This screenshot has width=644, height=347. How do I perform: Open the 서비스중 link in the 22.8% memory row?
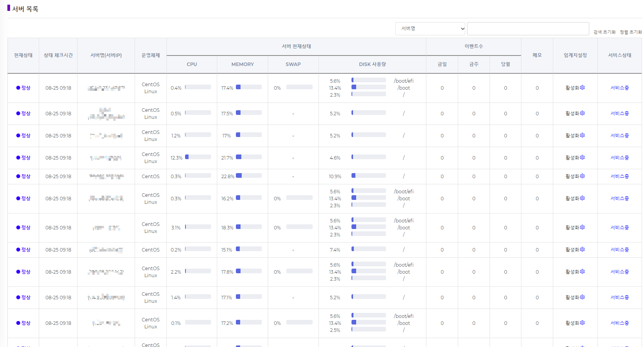click(620, 176)
